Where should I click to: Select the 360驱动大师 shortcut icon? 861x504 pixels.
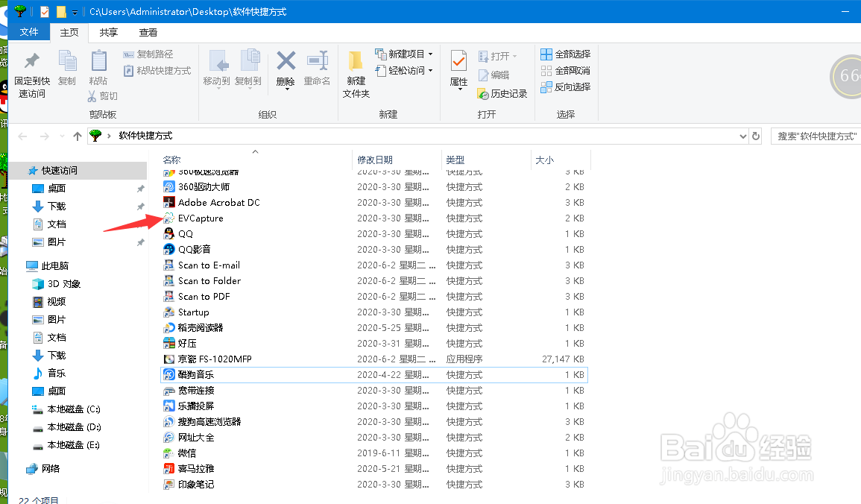click(169, 186)
